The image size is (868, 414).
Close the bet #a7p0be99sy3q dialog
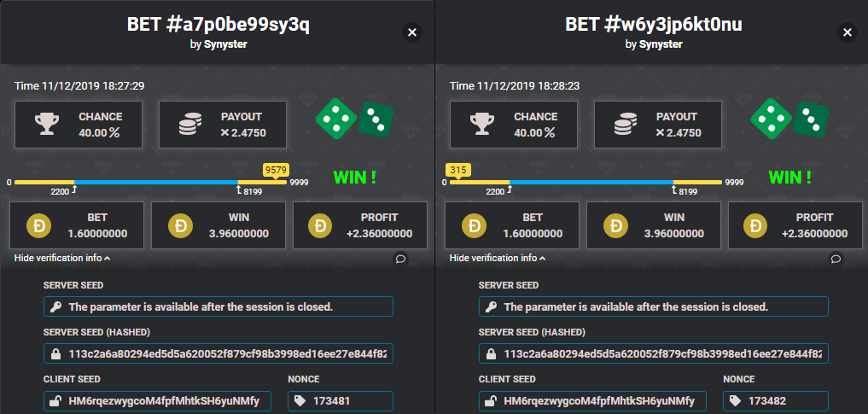coord(412,32)
